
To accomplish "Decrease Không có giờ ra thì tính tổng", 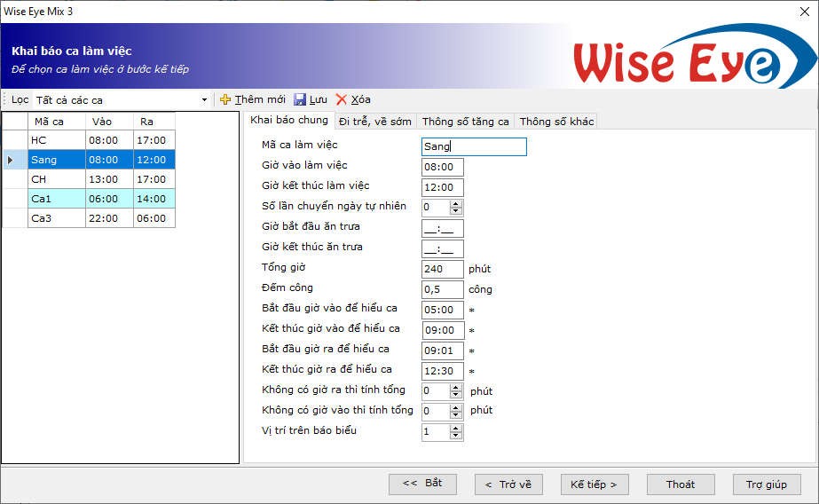I will pyautogui.click(x=456, y=395).
